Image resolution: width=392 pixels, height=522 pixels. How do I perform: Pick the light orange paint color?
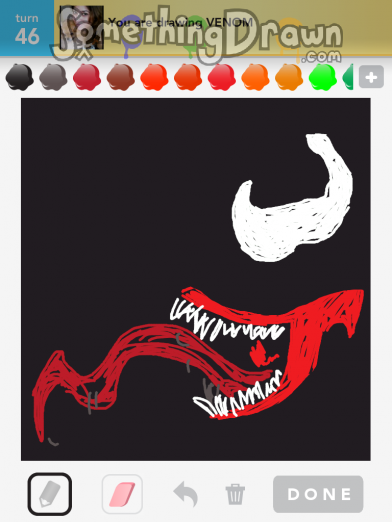289,77
